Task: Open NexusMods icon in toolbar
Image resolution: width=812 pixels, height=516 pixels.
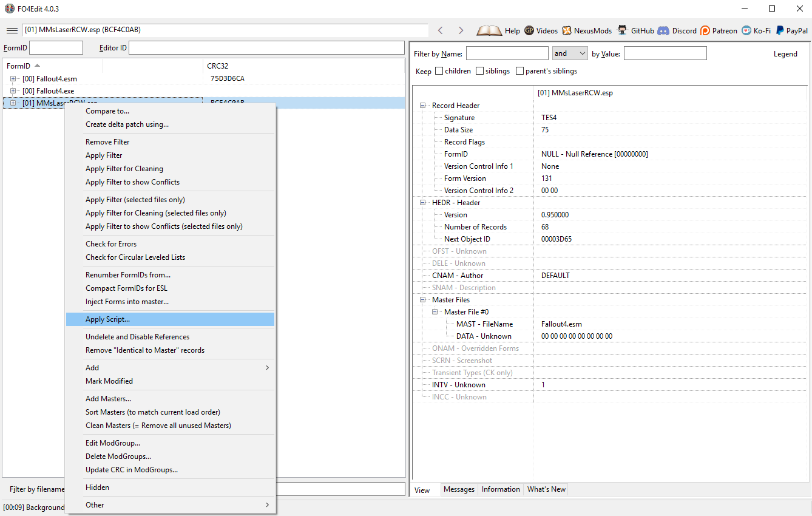Action: point(567,30)
